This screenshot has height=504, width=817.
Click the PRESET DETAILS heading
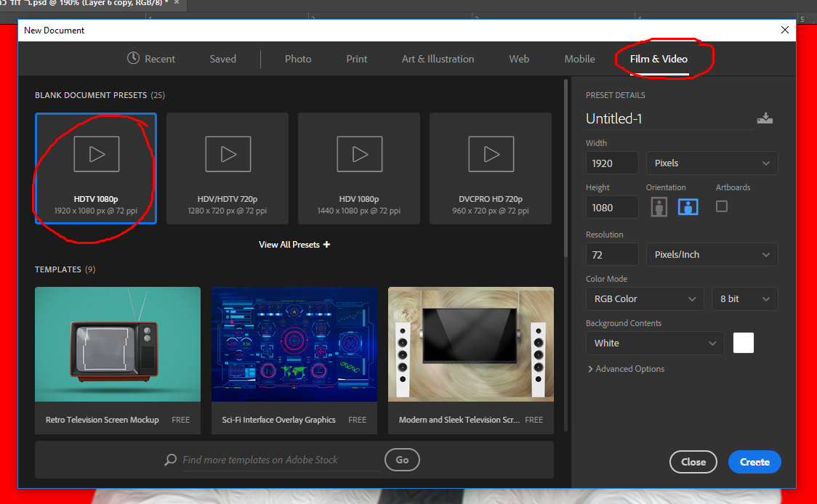pyautogui.click(x=616, y=95)
